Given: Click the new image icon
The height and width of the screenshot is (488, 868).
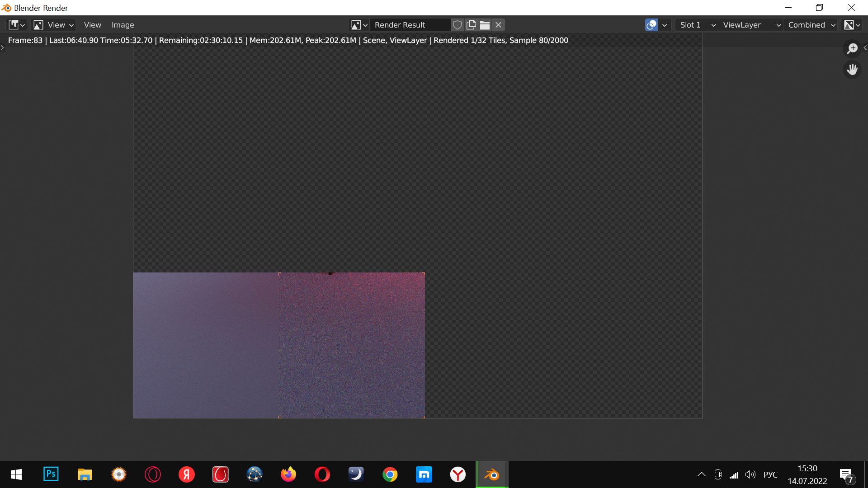Looking at the screenshot, I should (x=471, y=25).
